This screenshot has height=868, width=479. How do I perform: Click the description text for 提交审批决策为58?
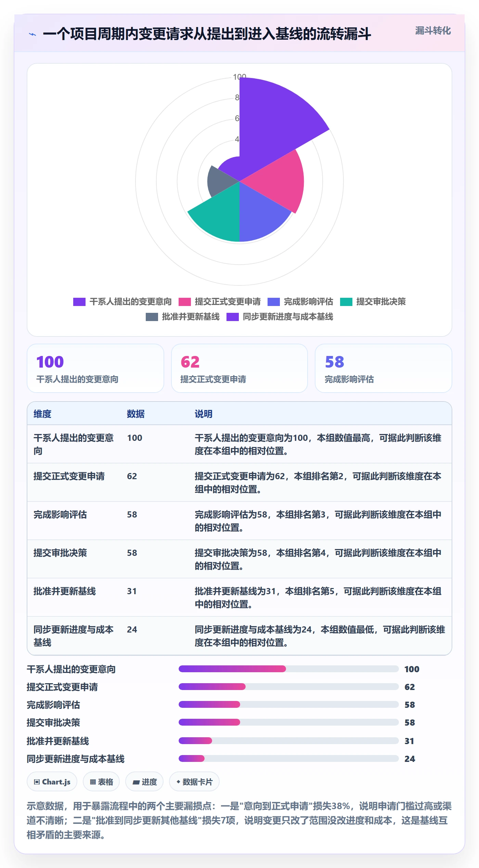point(318,559)
